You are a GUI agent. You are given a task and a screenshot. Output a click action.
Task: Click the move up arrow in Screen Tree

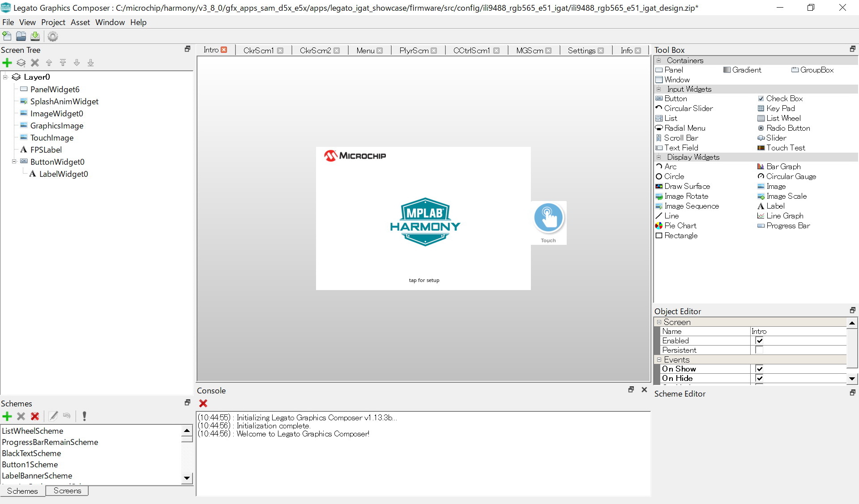pos(49,63)
